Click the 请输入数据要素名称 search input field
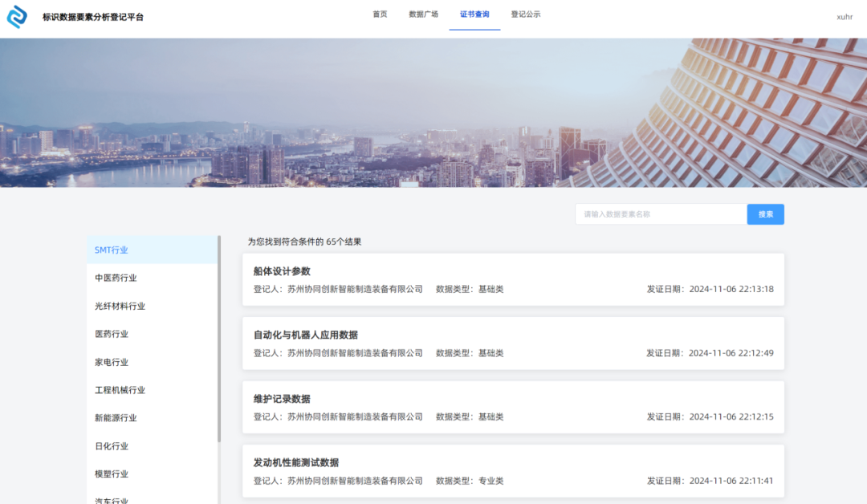Image resolution: width=867 pixels, height=504 pixels. (x=658, y=214)
